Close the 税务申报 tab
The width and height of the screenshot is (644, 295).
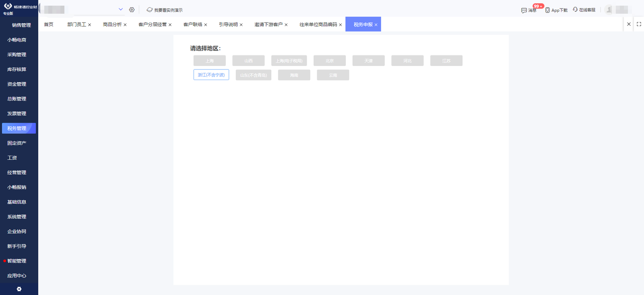(376, 25)
